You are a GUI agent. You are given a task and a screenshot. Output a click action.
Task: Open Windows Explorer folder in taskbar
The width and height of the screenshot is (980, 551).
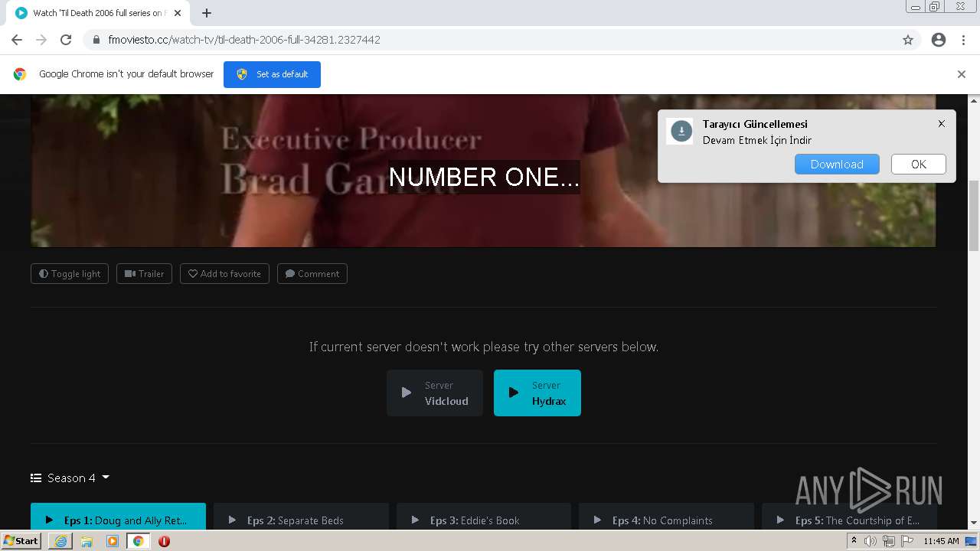point(87,541)
